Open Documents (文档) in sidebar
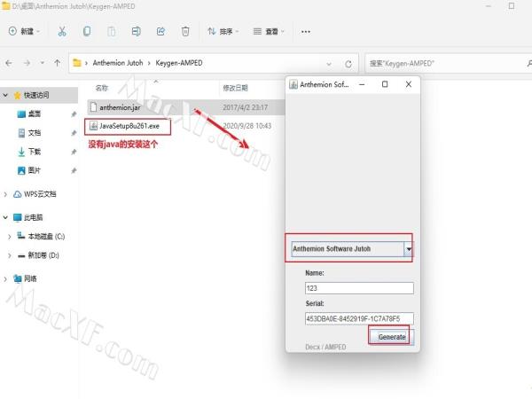The image size is (532, 399). 34,133
